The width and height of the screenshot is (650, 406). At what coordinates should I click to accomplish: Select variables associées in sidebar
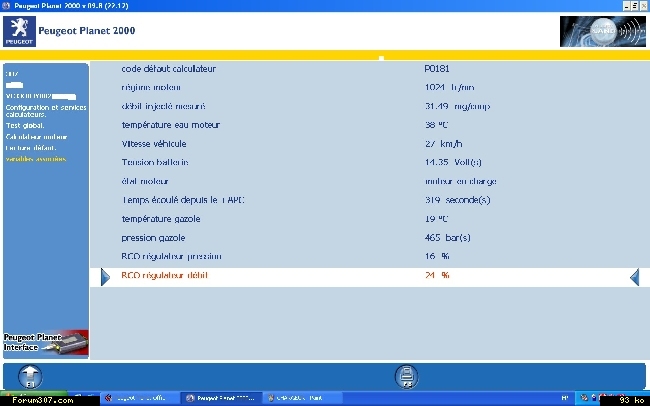click(36, 159)
